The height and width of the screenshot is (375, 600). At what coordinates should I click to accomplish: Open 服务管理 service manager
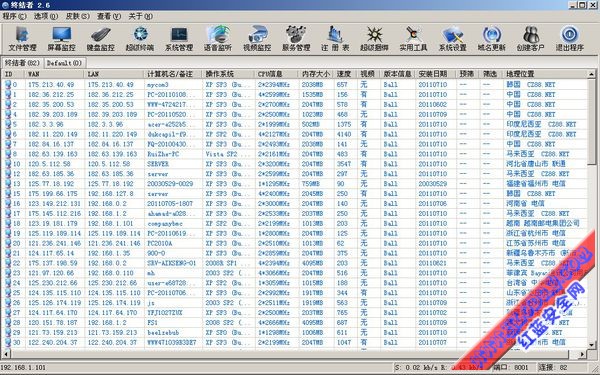coord(296,39)
